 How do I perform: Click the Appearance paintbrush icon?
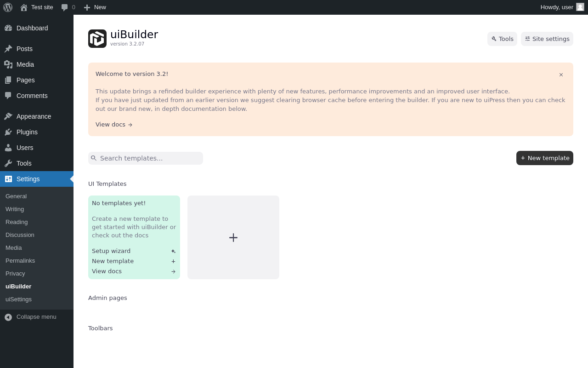click(x=8, y=116)
